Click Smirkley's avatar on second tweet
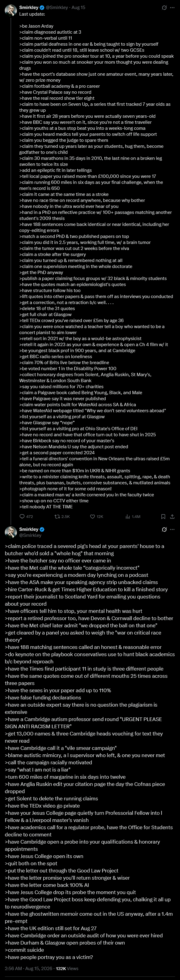 [x=10, y=532]
